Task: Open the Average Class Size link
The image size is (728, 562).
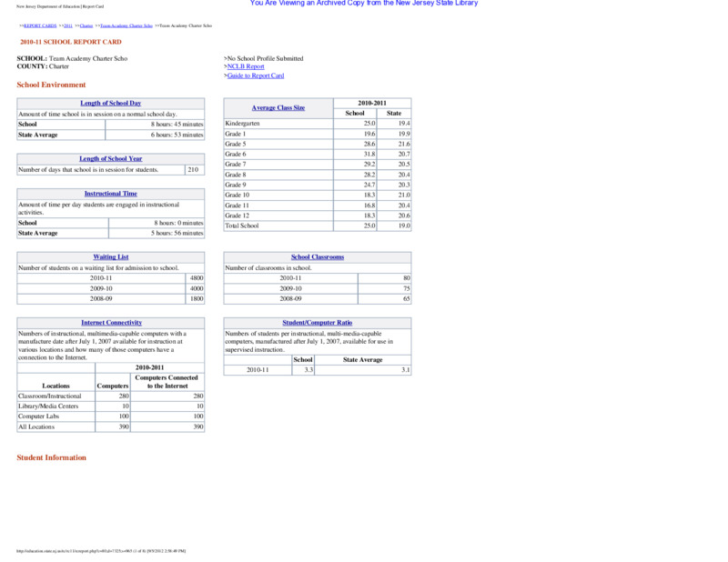Action: click(x=278, y=107)
